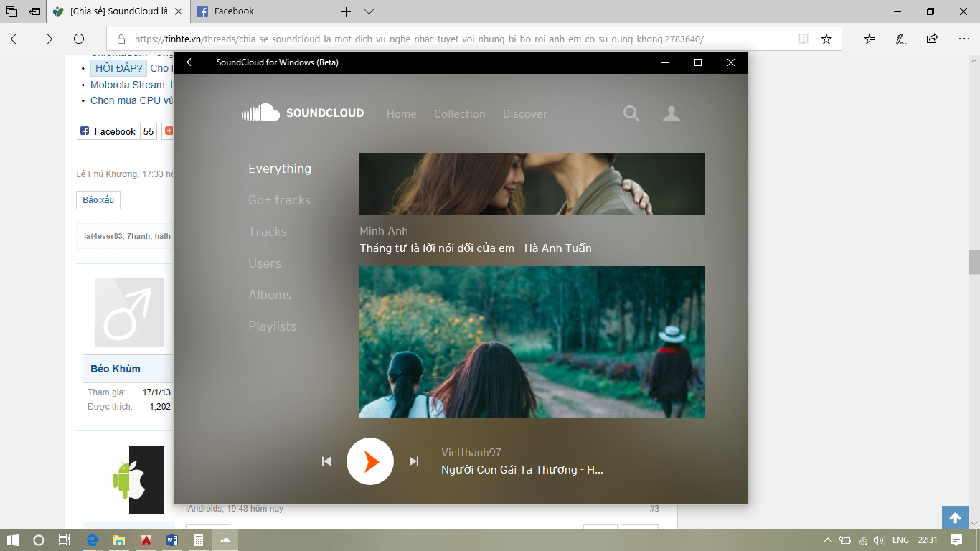Expand the tab preview chevron
980x551 pixels.
369,11
